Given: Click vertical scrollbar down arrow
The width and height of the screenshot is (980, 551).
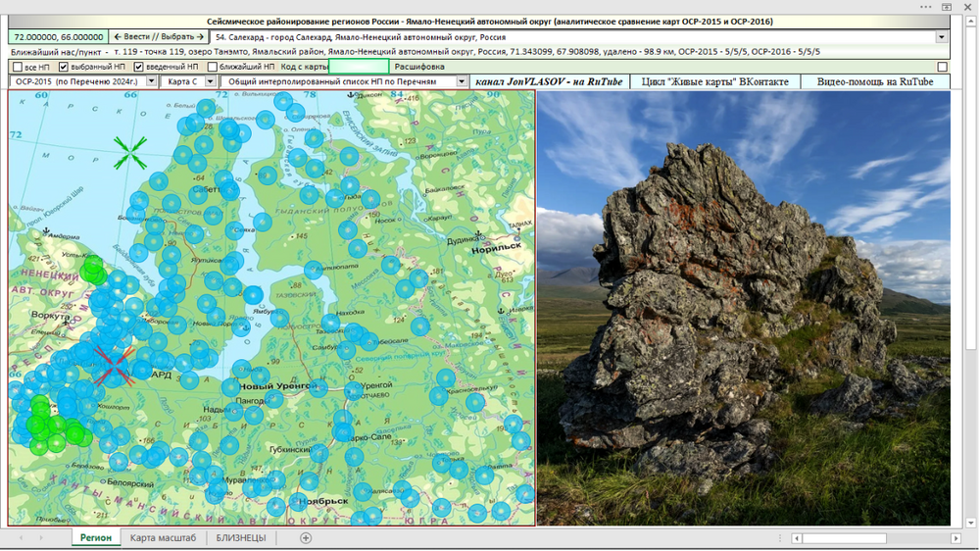Looking at the screenshot, I should pyautogui.click(x=970, y=523).
